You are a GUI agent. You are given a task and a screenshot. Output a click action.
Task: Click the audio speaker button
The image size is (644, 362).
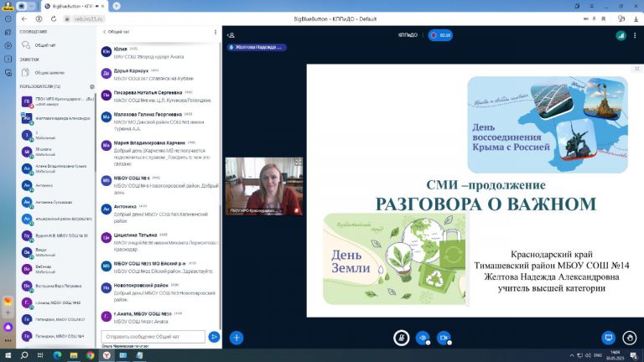(423, 338)
